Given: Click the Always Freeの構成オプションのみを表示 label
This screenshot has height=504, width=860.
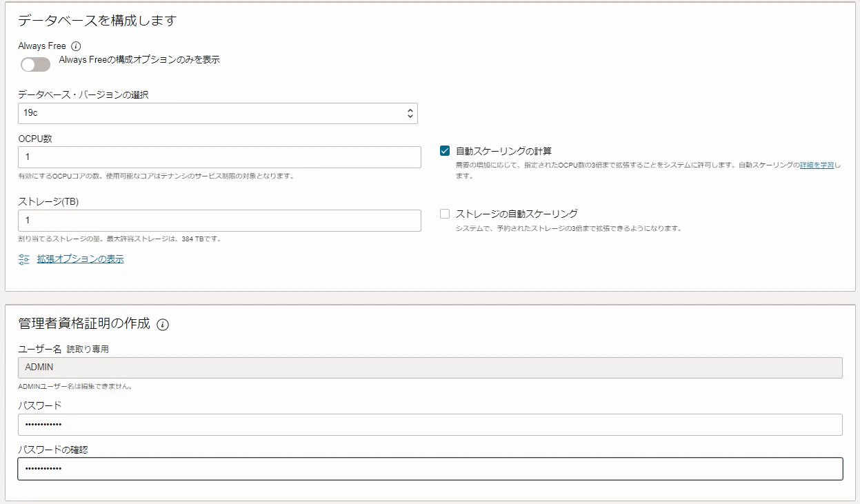Looking at the screenshot, I should pyautogui.click(x=139, y=60).
